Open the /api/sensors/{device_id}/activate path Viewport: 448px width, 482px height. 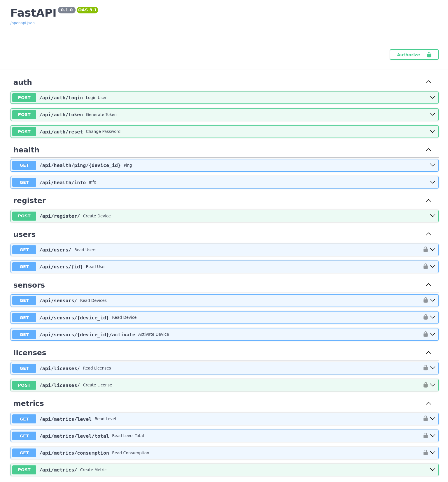point(87,335)
